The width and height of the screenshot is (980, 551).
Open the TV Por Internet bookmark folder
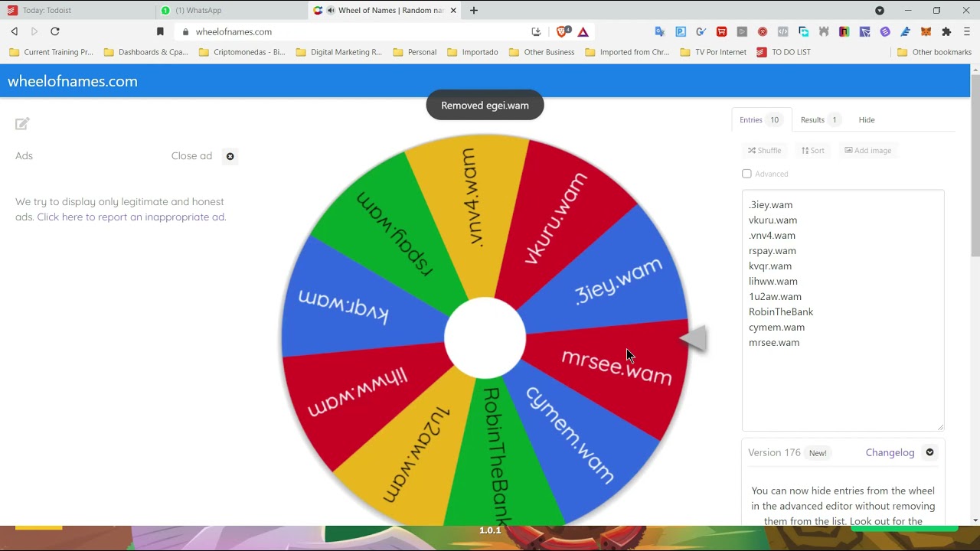pyautogui.click(x=713, y=52)
